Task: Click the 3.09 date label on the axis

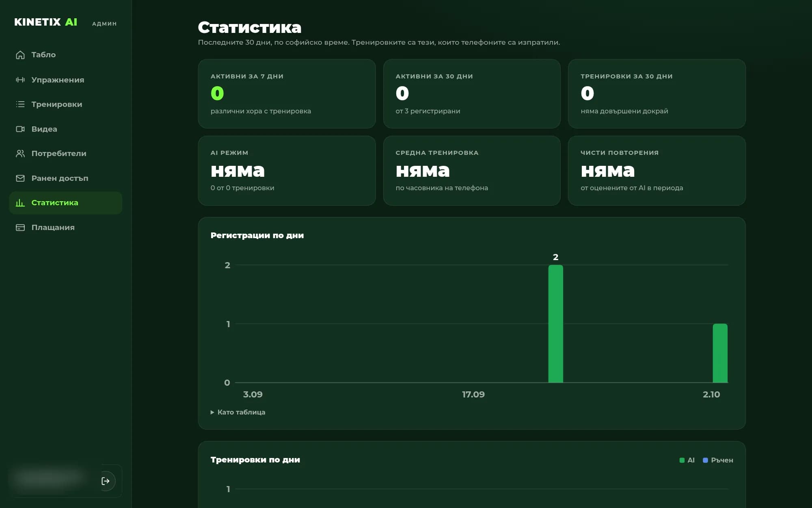Action: click(x=253, y=394)
